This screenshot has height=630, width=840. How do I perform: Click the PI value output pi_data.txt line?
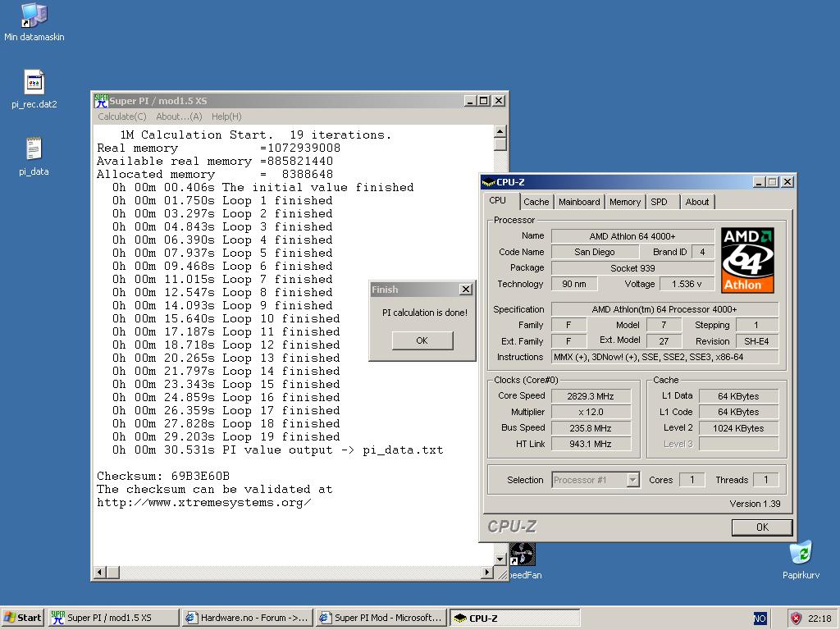(x=277, y=450)
